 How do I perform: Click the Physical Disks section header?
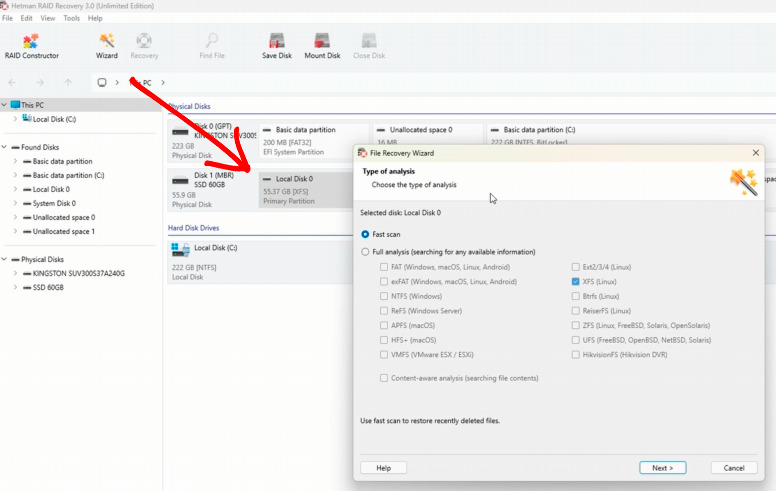[190, 106]
